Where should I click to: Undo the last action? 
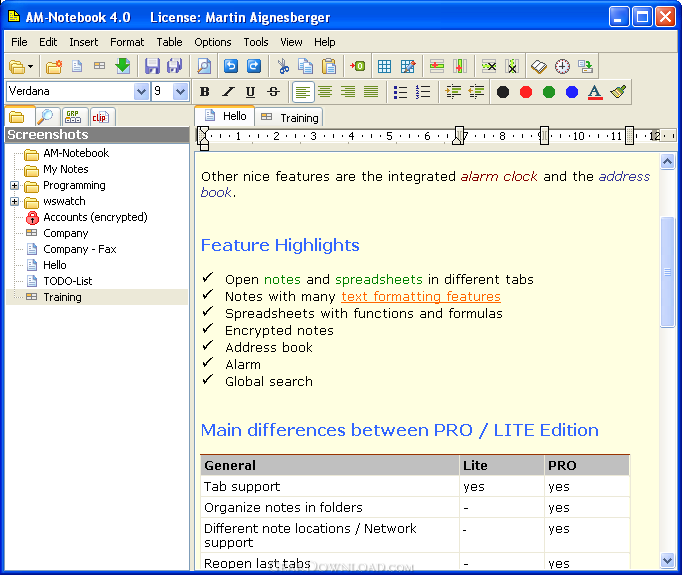coord(231,66)
